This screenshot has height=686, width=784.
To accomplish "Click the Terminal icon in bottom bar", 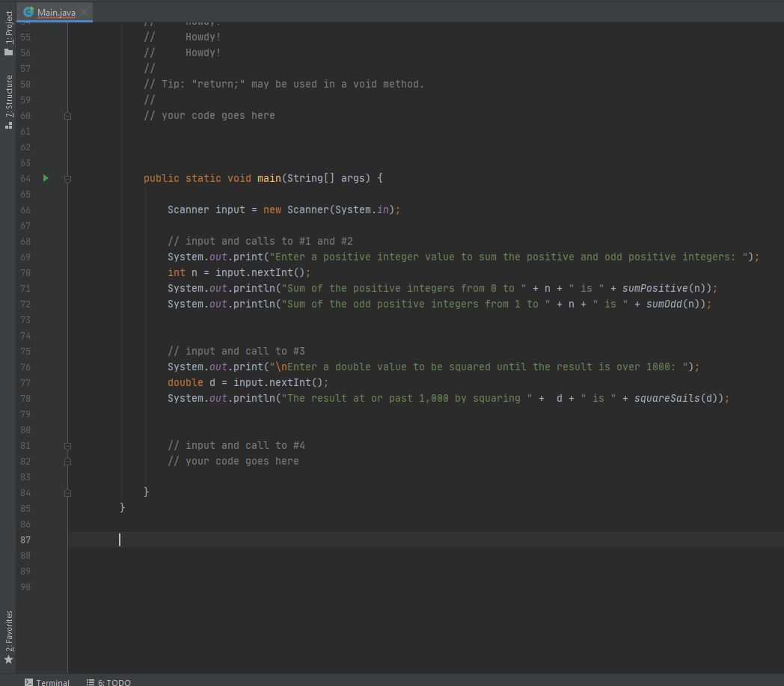I will click(x=28, y=682).
